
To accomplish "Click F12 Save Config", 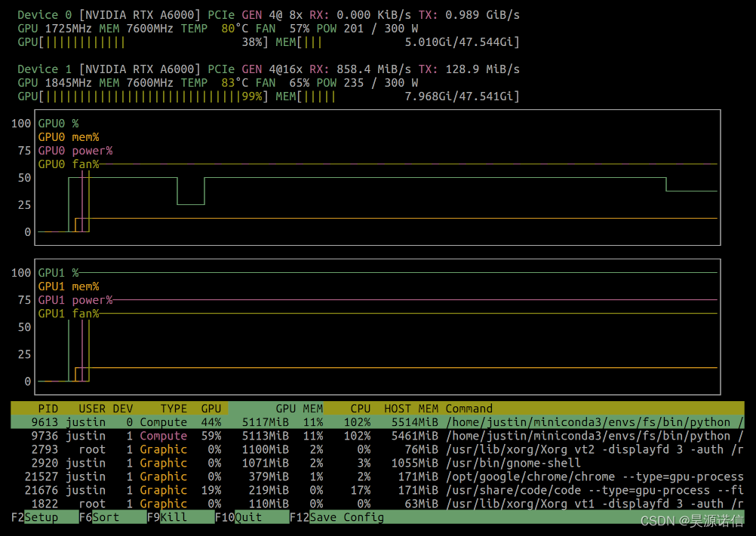I will click(x=337, y=517).
